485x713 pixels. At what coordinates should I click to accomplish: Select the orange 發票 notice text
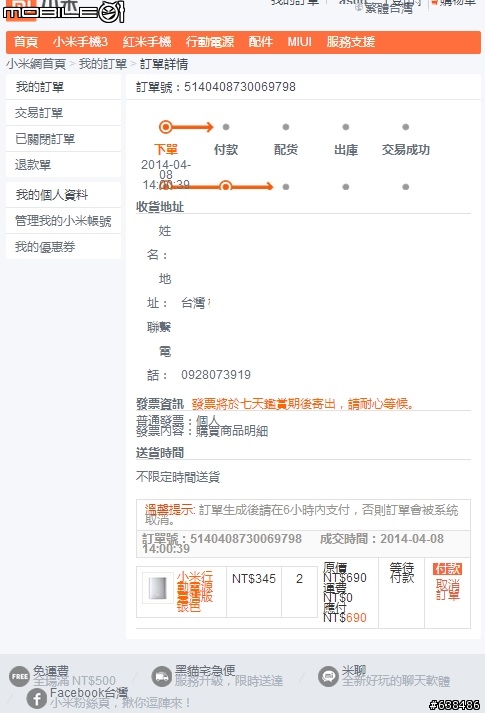[x=303, y=404]
